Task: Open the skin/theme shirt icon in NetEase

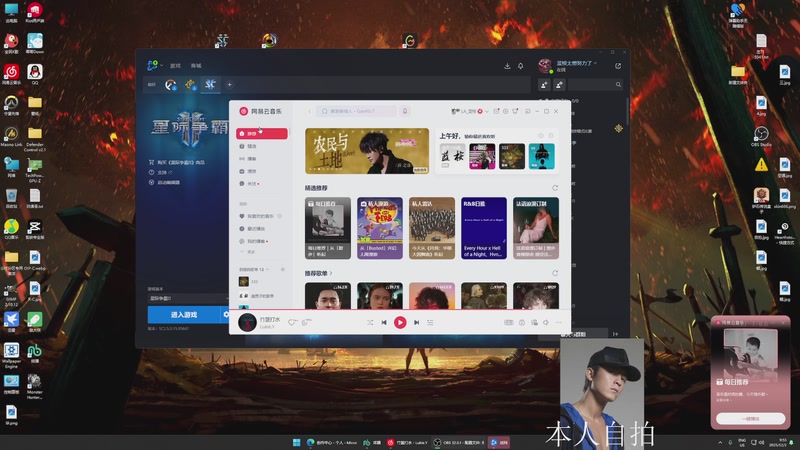Action: (515, 111)
